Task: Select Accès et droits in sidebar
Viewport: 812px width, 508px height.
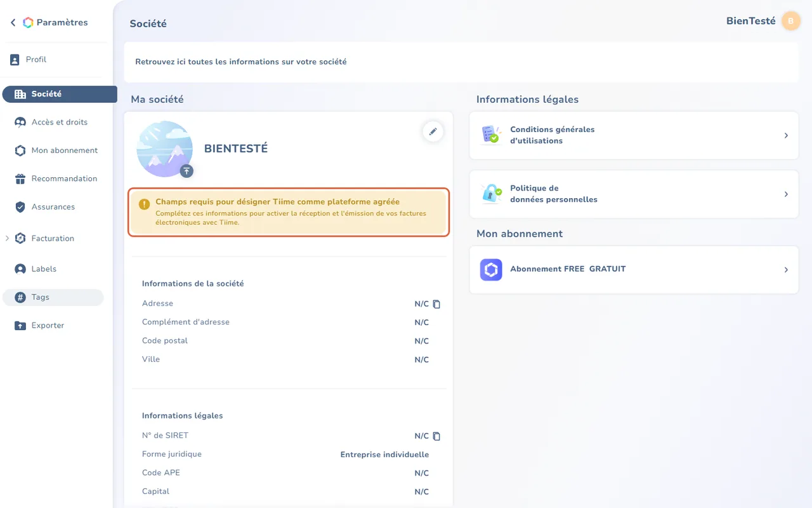Action: coord(60,123)
